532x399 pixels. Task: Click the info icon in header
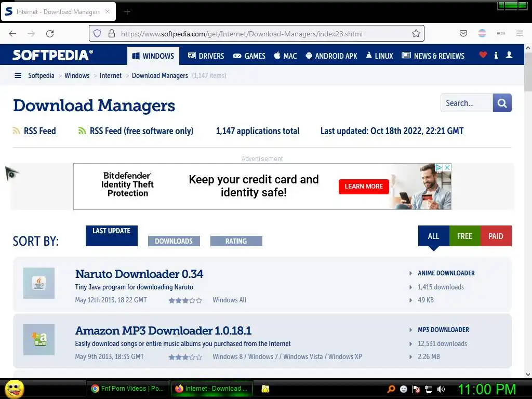496,55
